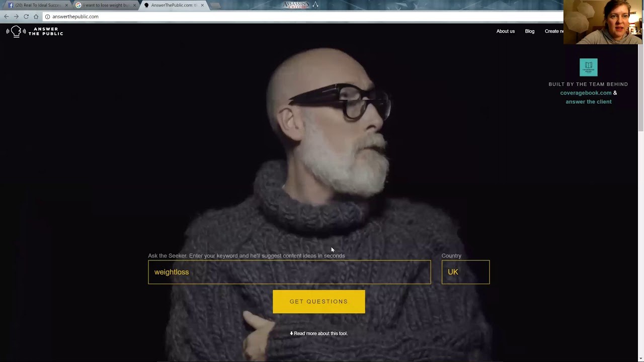The width and height of the screenshot is (644, 362).
Task: Select the AnswerThePublic.com tab
Action: point(173,5)
